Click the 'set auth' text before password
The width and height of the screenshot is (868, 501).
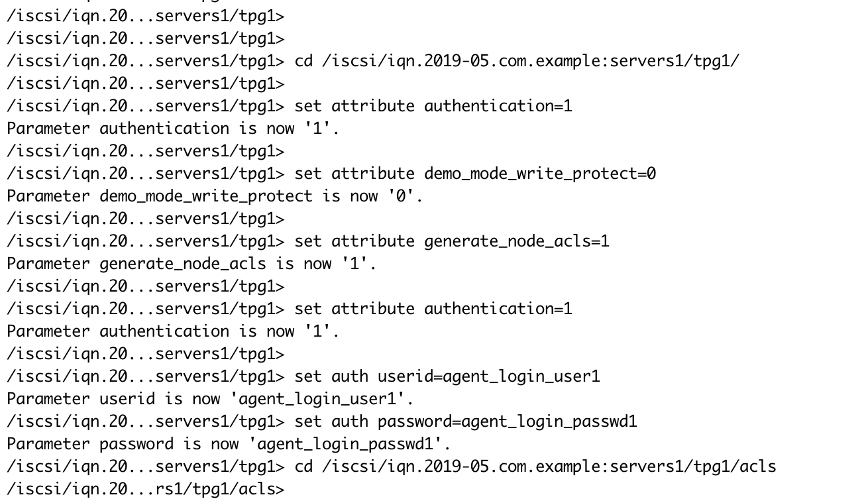tap(331, 422)
